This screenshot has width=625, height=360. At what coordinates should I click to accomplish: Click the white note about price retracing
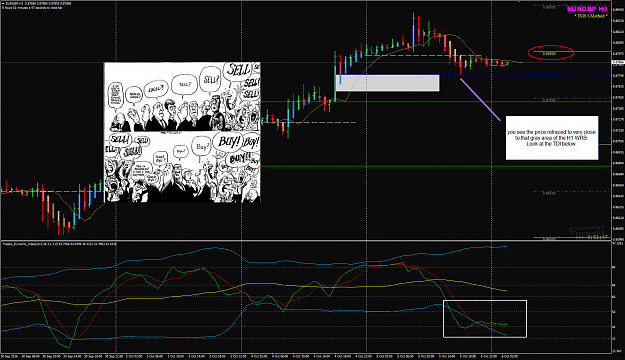552,138
